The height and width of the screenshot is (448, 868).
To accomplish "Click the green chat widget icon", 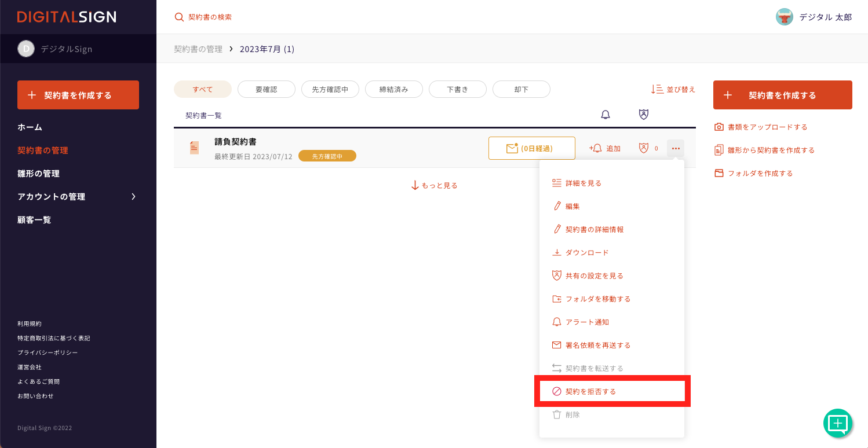I will [838, 423].
